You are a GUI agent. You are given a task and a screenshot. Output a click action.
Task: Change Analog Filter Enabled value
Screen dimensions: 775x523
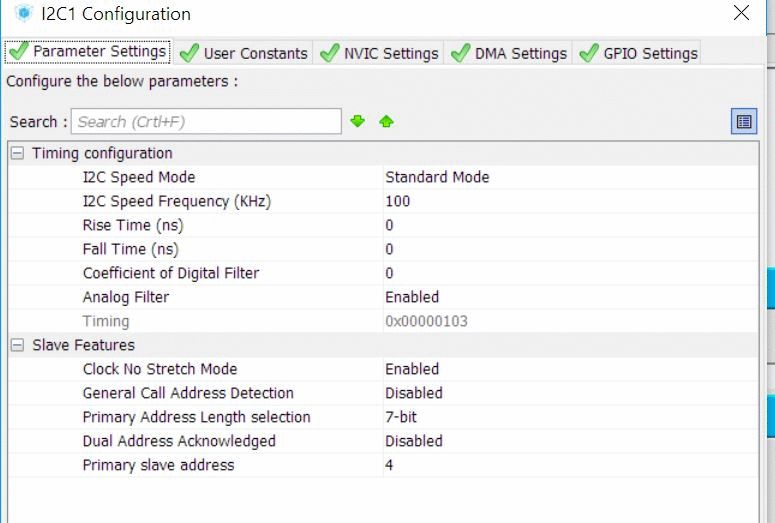tap(412, 297)
